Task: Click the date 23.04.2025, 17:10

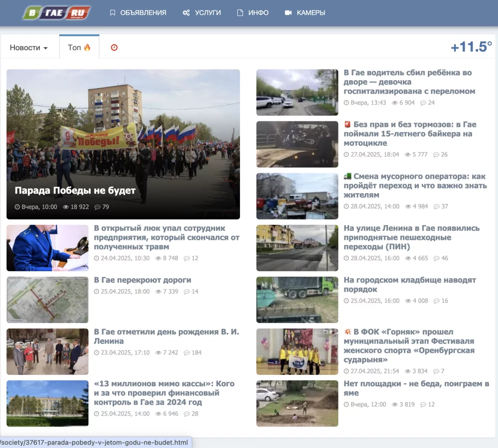Action: click(125, 352)
